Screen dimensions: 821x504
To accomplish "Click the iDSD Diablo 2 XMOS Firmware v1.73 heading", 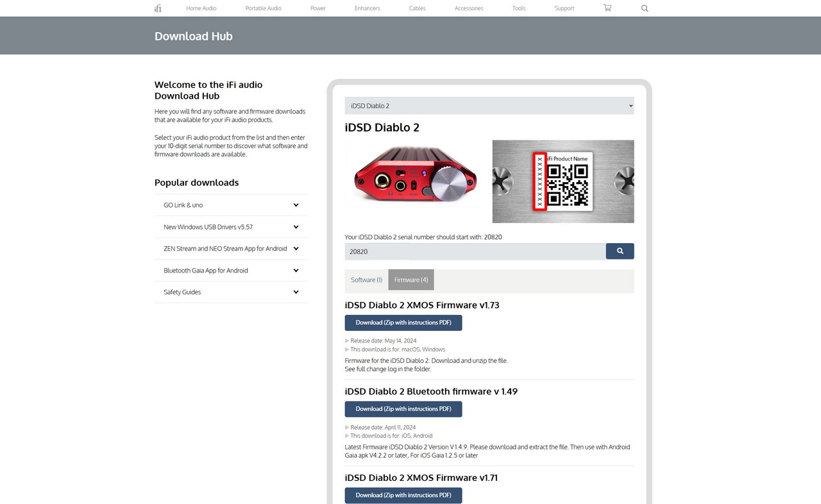I will click(x=422, y=305).
